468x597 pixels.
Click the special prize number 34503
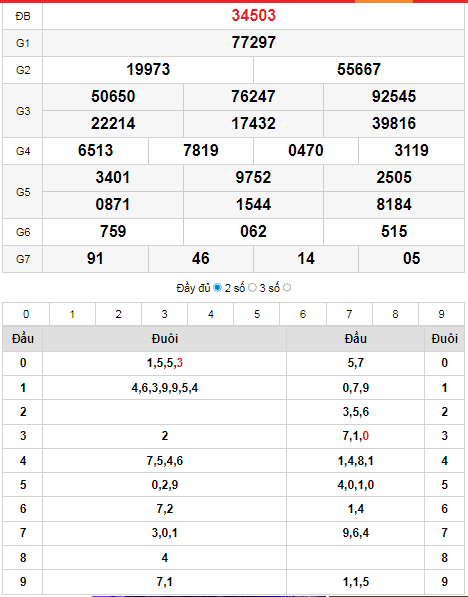click(x=254, y=16)
